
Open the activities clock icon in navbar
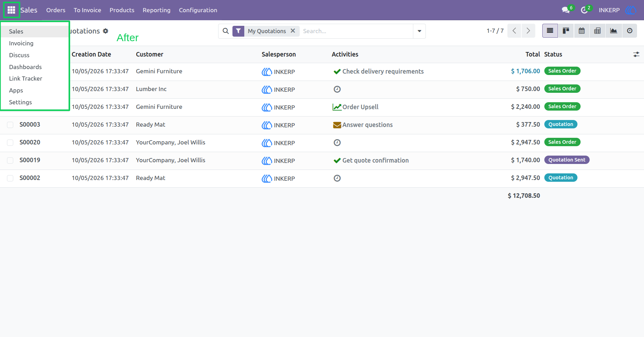[x=584, y=10]
